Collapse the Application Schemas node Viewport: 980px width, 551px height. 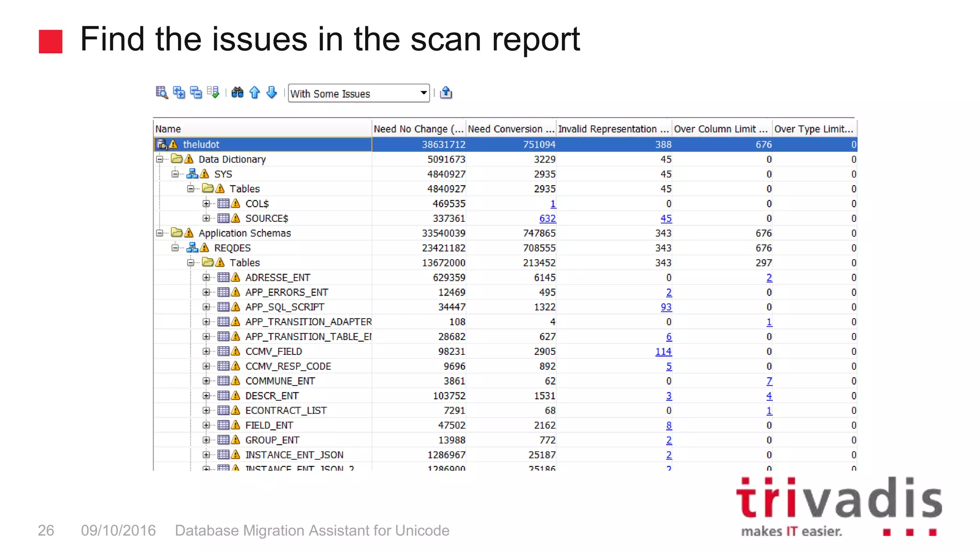[159, 233]
